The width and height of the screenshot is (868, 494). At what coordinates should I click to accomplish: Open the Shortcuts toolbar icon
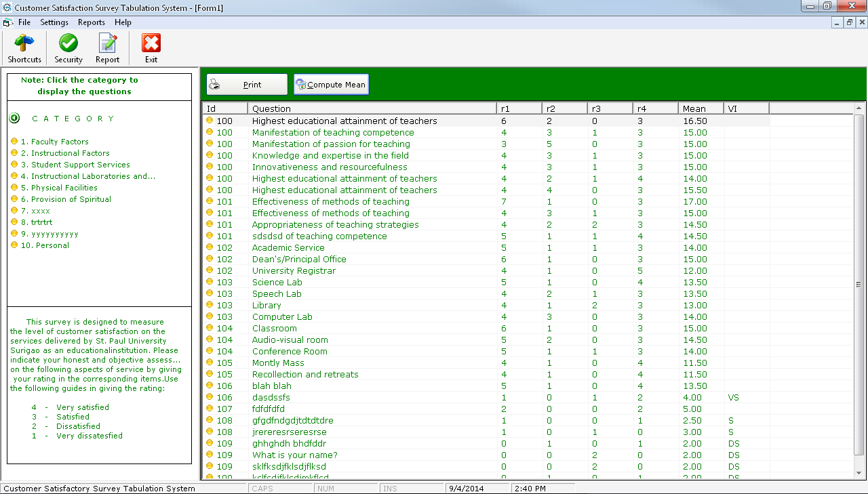pyautogui.click(x=24, y=42)
